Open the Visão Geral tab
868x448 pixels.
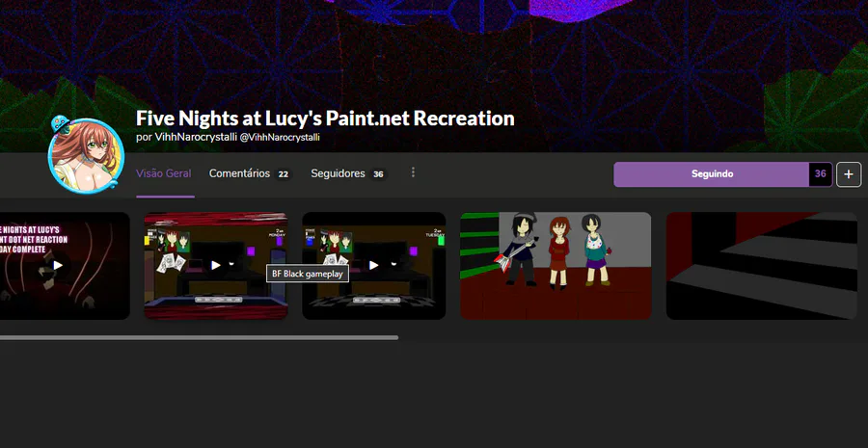[x=164, y=173]
